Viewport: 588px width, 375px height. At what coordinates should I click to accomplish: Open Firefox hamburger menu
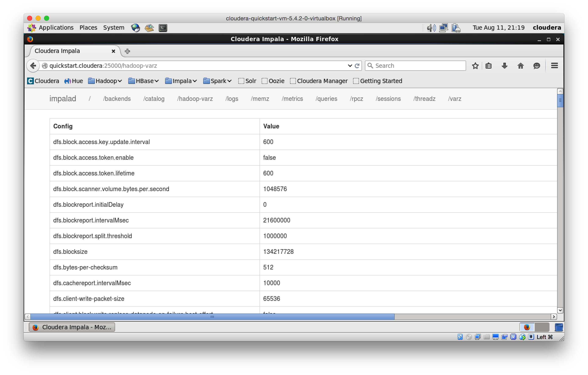pyautogui.click(x=554, y=65)
